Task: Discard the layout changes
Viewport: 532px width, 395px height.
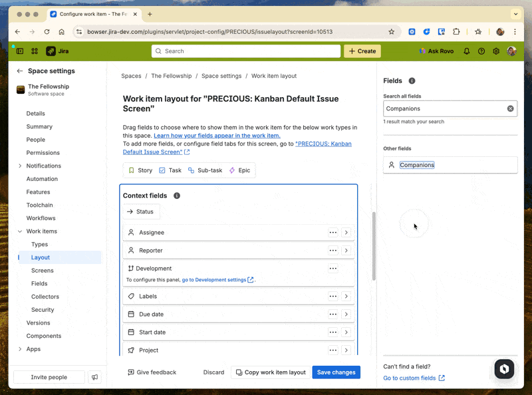Action: [213, 372]
